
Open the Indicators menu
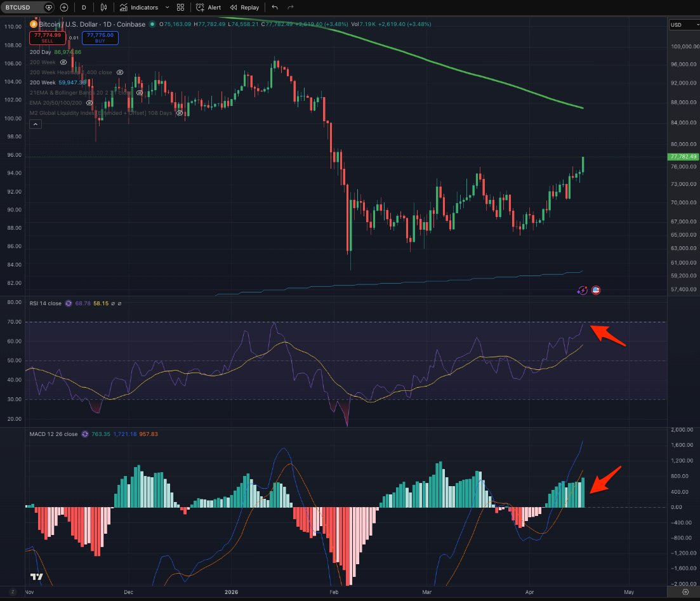tap(139, 7)
